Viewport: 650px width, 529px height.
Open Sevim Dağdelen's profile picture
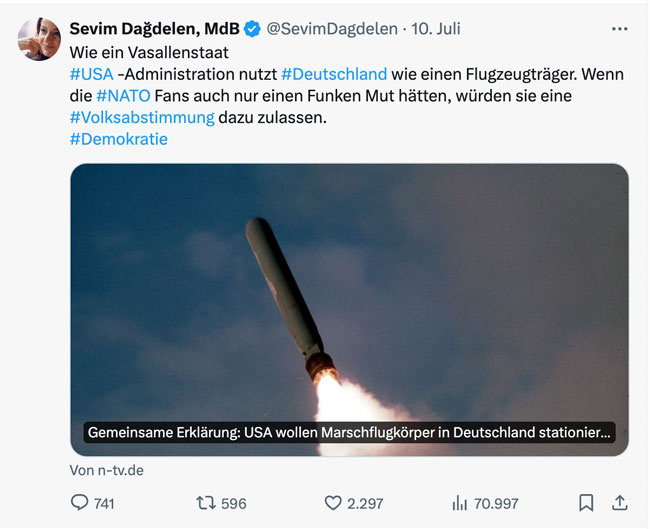[39, 39]
